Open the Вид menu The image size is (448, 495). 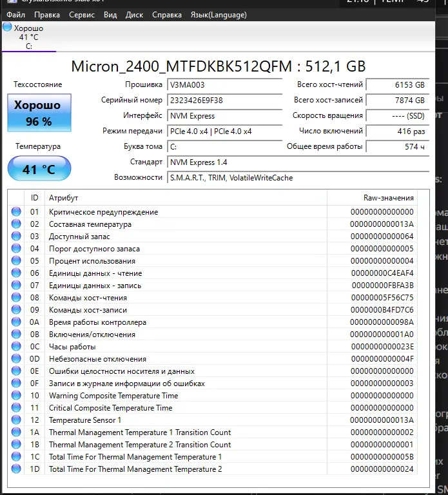click(110, 14)
